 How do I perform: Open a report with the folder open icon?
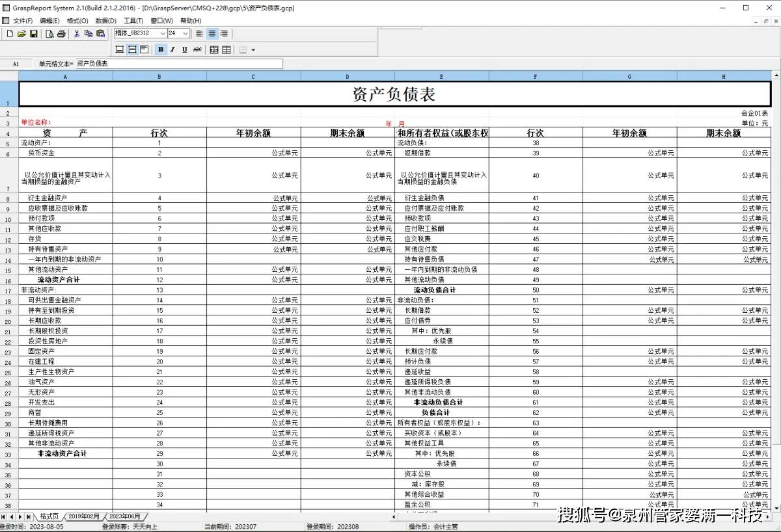coord(21,34)
